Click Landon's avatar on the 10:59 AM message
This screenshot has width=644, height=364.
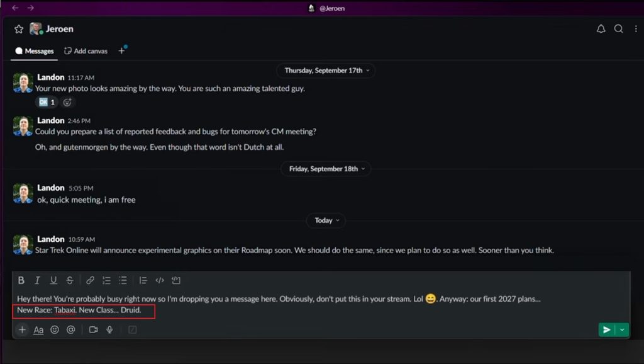[23, 245]
